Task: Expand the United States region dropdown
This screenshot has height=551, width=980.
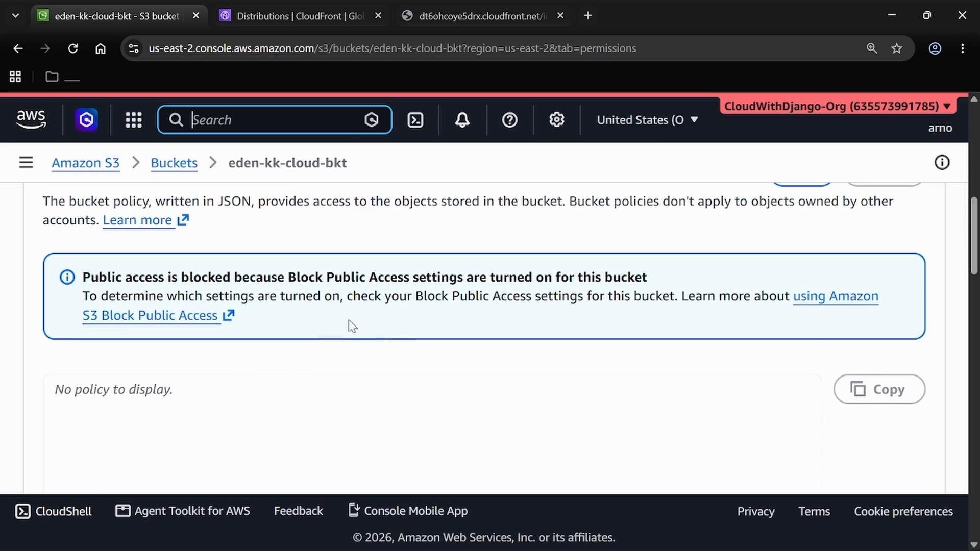Action: 647,120
